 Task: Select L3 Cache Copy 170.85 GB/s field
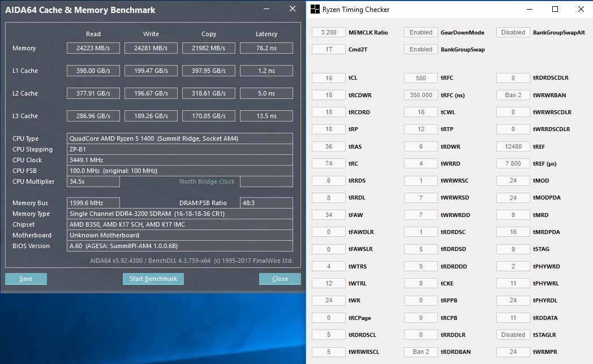click(x=208, y=116)
